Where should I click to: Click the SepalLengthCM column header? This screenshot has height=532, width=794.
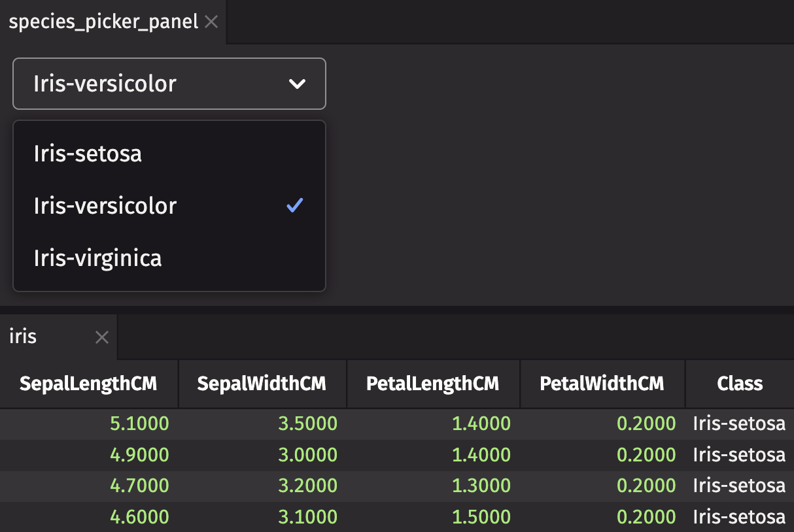click(88, 384)
